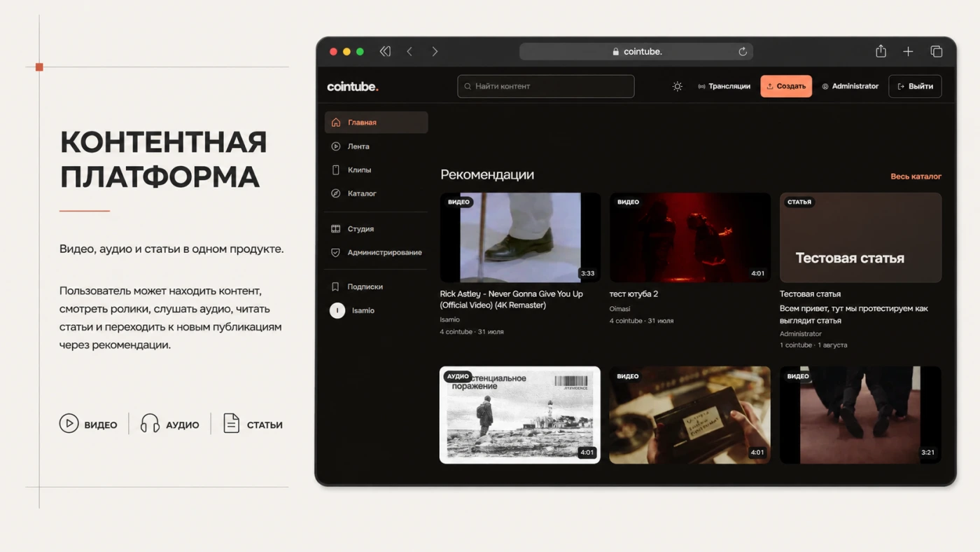Click the Administrator author name under article
The width and height of the screenshot is (980, 552).
801,333
